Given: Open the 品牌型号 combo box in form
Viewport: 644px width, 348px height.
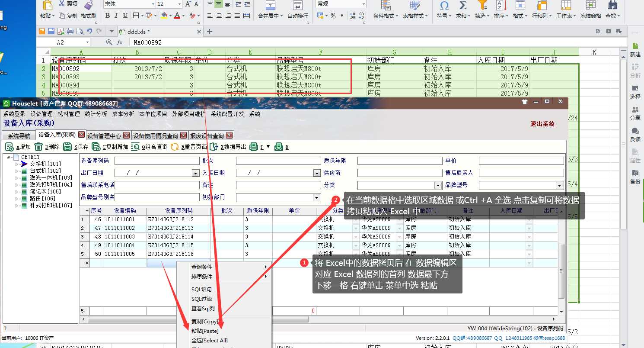Looking at the screenshot, I should pos(560,185).
